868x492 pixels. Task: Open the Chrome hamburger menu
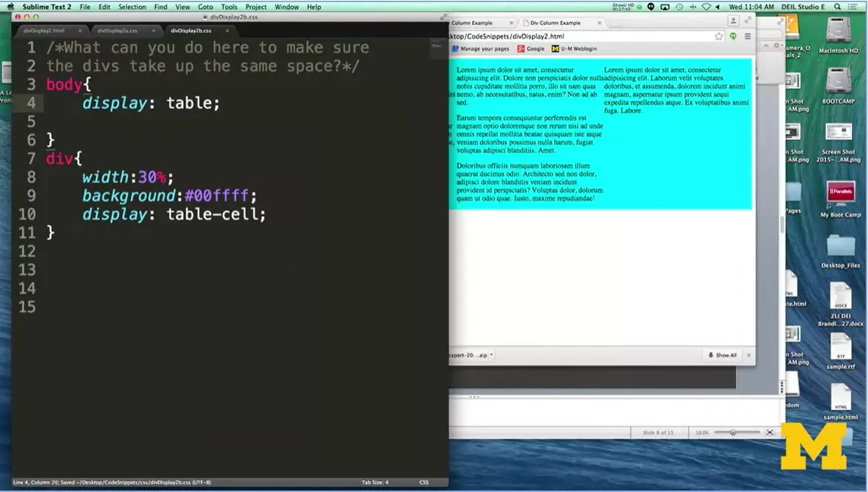point(747,36)
